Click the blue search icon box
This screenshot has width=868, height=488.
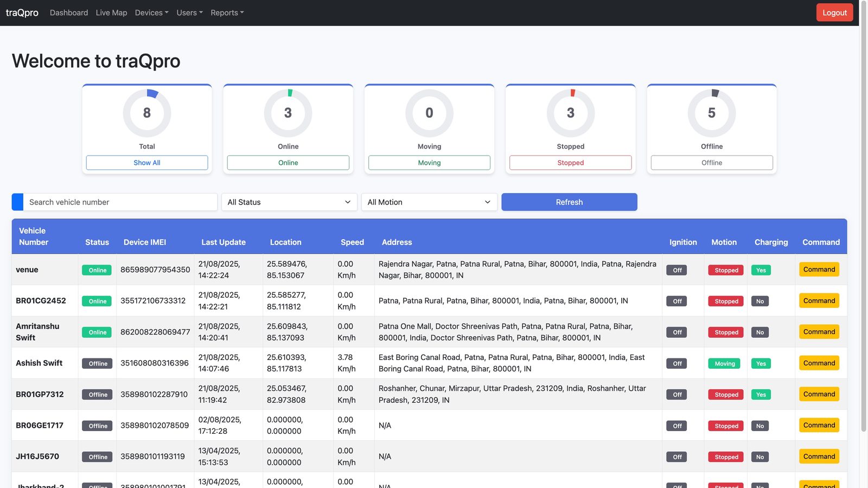[17, 202]
